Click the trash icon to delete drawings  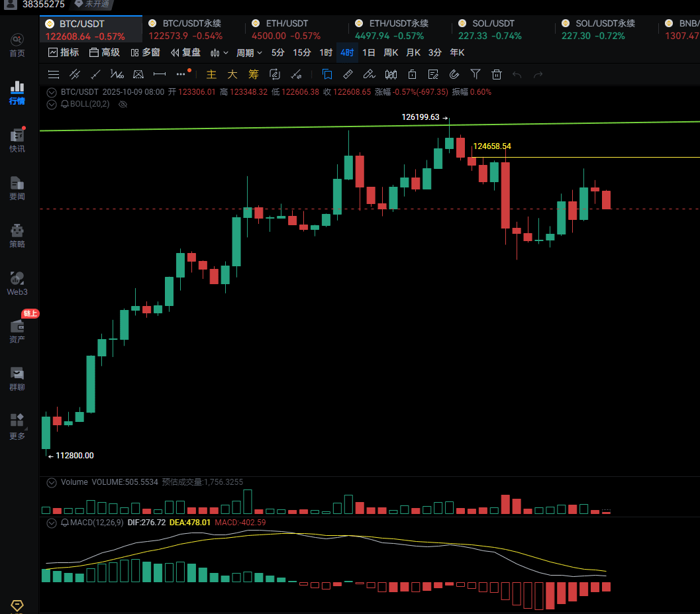(497, 74)
